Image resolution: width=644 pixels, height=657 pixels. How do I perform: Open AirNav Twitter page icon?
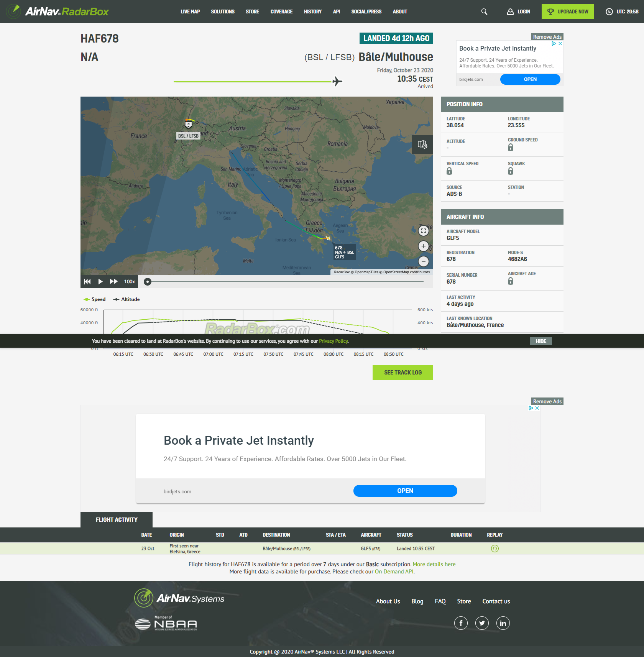coord(482,623)
